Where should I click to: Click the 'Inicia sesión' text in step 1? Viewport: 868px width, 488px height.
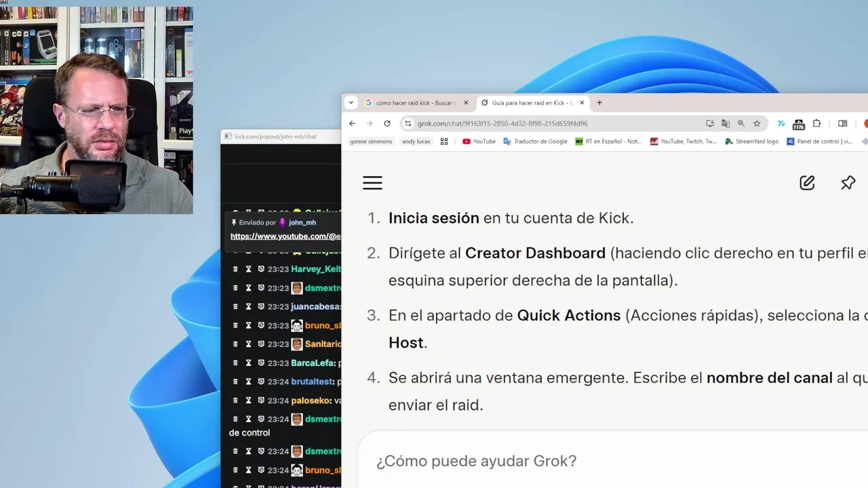tap(434, 218)
